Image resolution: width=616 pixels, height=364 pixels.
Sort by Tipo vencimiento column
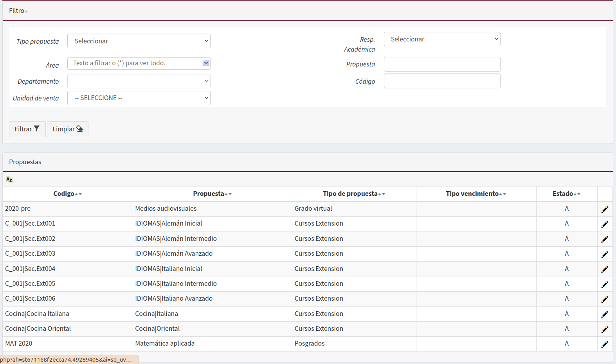(476, 194)
